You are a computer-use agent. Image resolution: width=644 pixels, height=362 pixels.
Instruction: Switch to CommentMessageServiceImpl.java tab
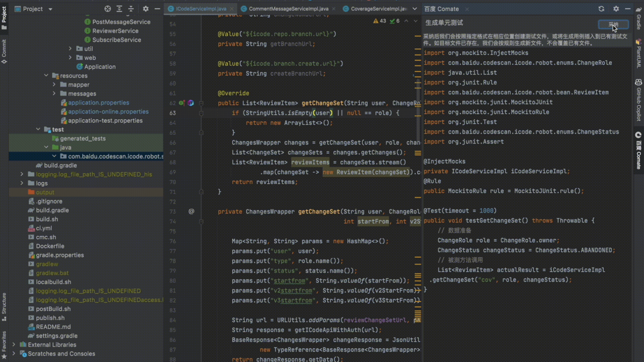pyautogui.click(x=288, y=9)
